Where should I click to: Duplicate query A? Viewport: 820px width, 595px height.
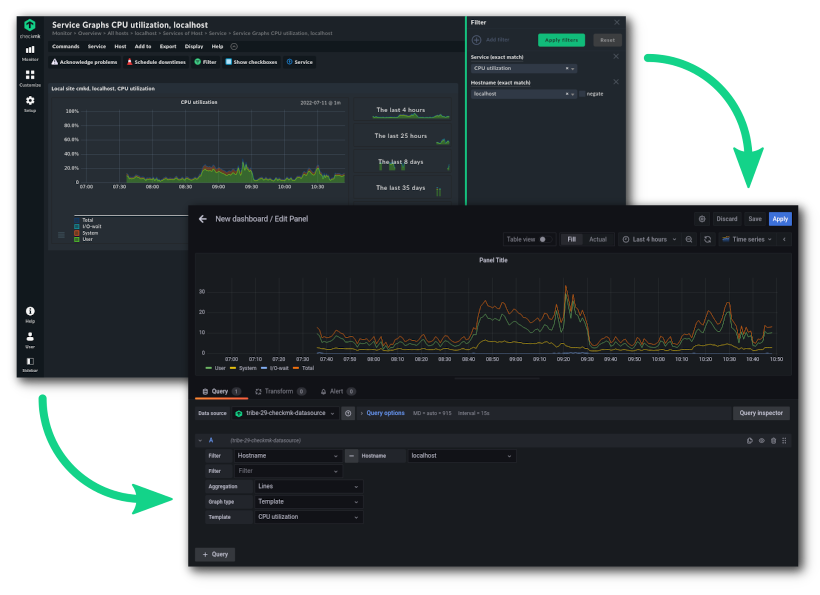click(749, 441)
